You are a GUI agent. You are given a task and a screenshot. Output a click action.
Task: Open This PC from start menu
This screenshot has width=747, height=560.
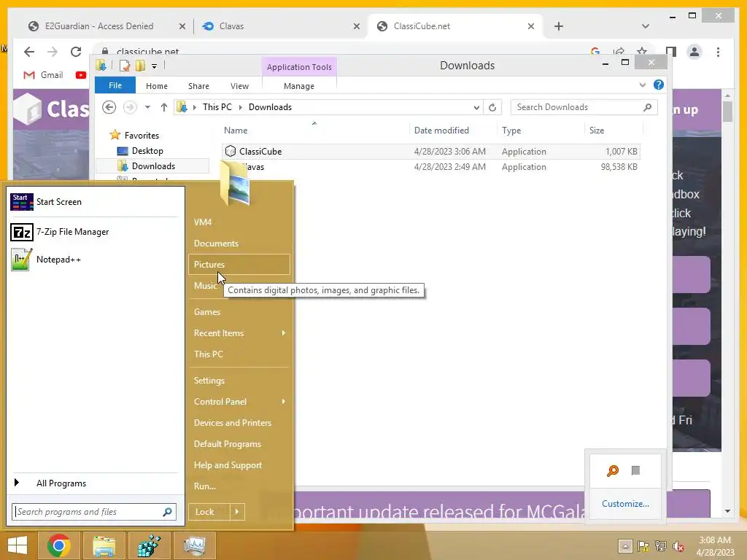(x=239, y=354)
